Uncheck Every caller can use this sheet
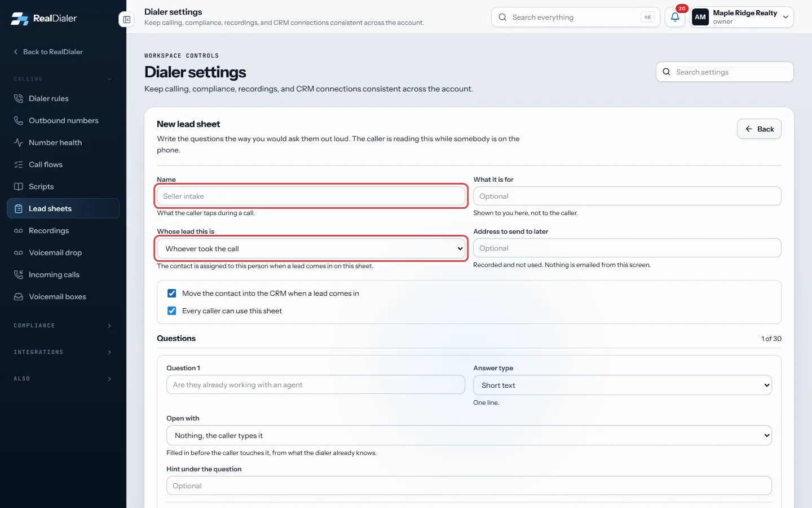Image resolution: width=812 pixels, height=508 pixels. coord(172,311)
